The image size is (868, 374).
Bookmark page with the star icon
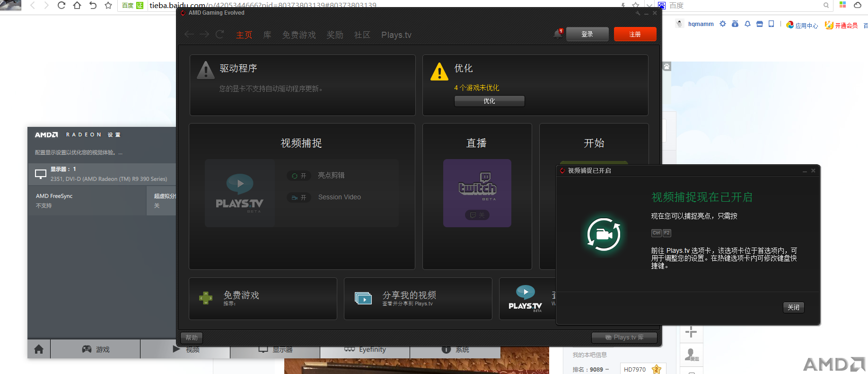click(x=108, y=6)
